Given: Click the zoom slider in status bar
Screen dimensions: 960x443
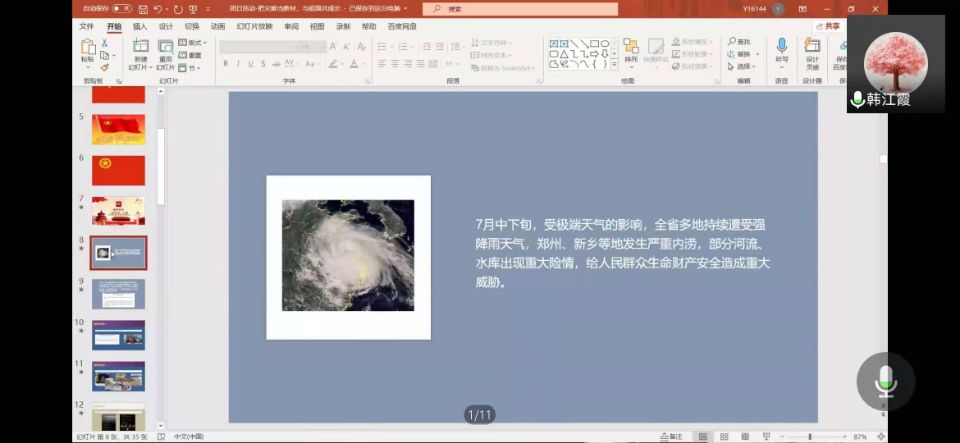Looking at the screenshot, I should pyautogui.click(x=810, y=437).
